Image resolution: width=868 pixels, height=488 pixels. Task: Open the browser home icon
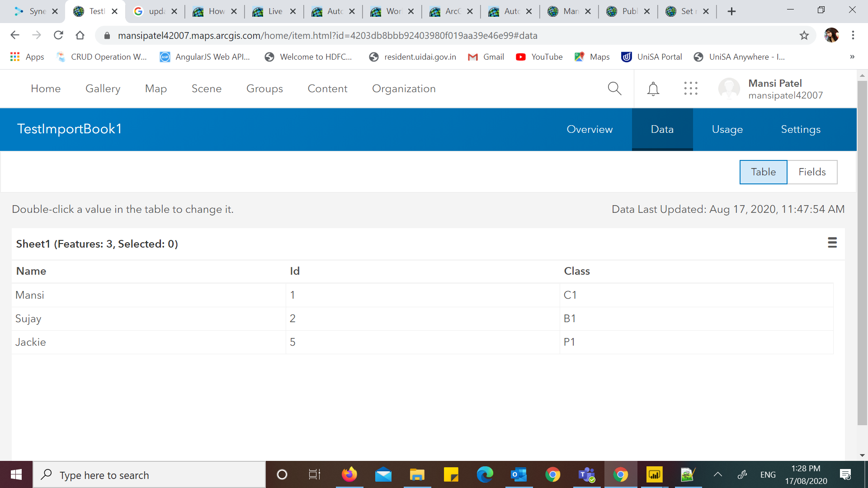click(80, 35)
